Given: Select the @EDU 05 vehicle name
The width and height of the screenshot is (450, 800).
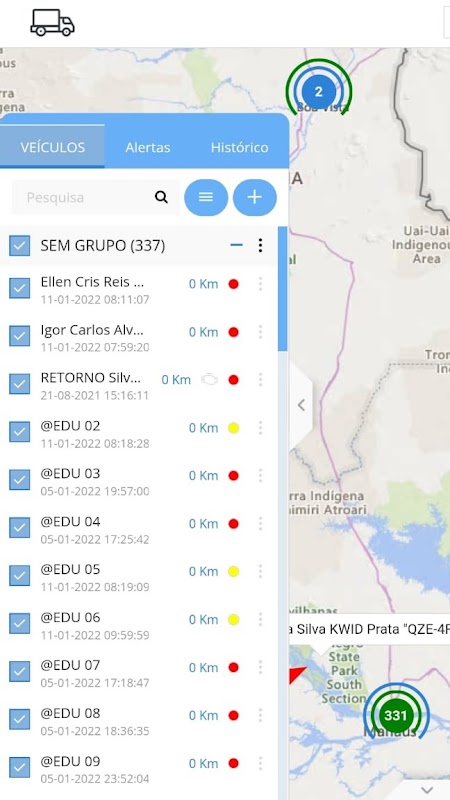Looking at the screenshot, I should click(x=70, y=569).
